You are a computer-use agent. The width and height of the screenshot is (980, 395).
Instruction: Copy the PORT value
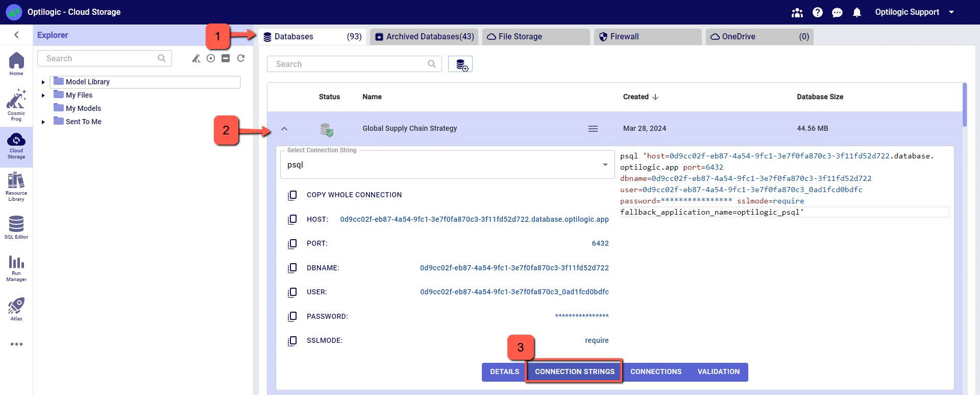(x=292, y=244)
